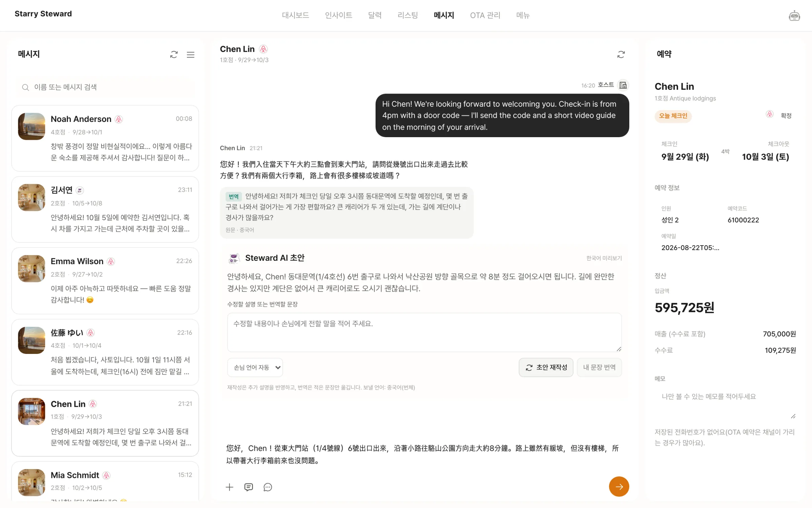Image resolution: width=812 pixels, height=508 pixels.
Task: Open Mia Schmidt's conversation
Action: tap(105, 482)
